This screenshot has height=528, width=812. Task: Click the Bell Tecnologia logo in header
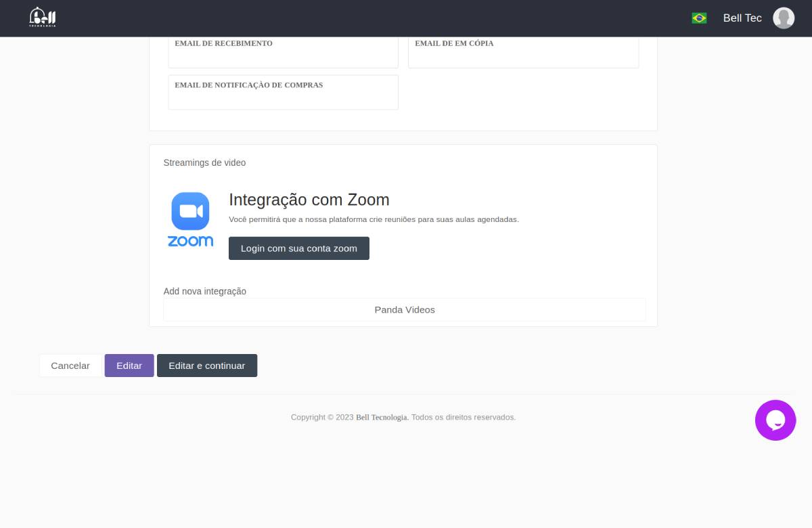(43, 18)
